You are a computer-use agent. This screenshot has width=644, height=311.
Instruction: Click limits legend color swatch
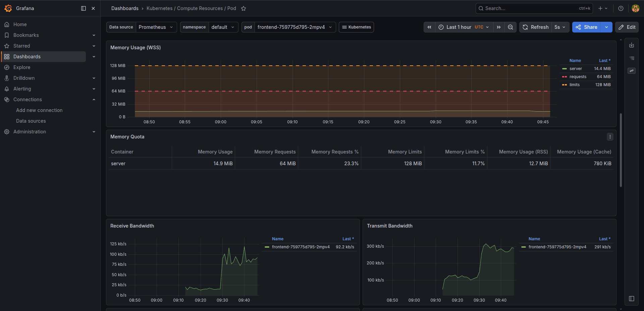coord(565,85)
